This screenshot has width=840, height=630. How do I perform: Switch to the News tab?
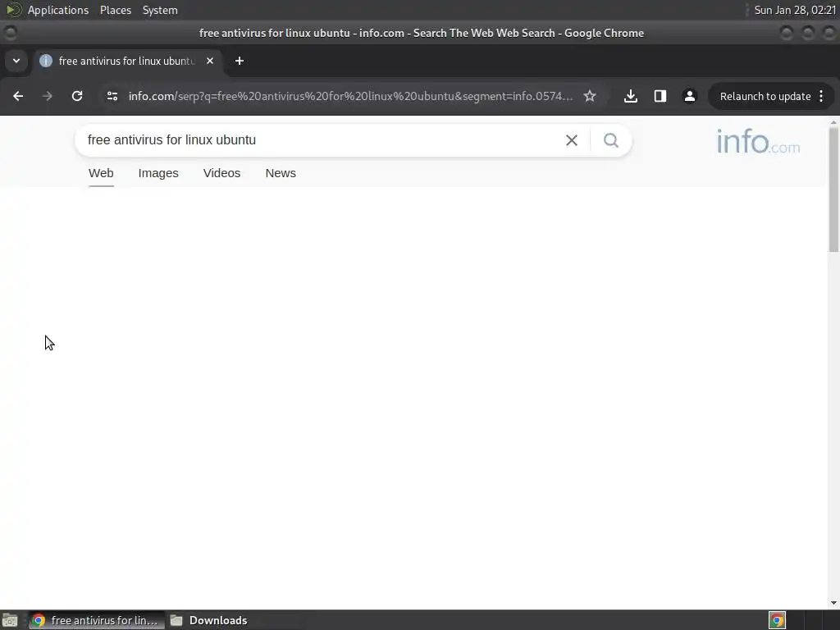281,174
